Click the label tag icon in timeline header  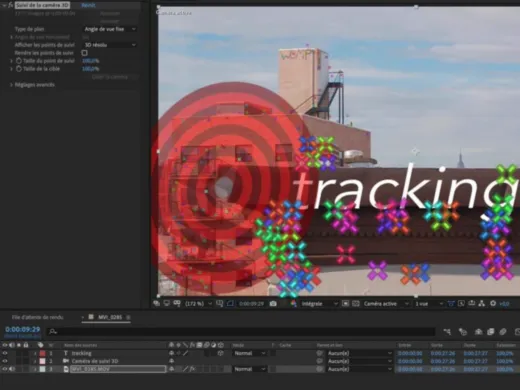coord(41,345)
